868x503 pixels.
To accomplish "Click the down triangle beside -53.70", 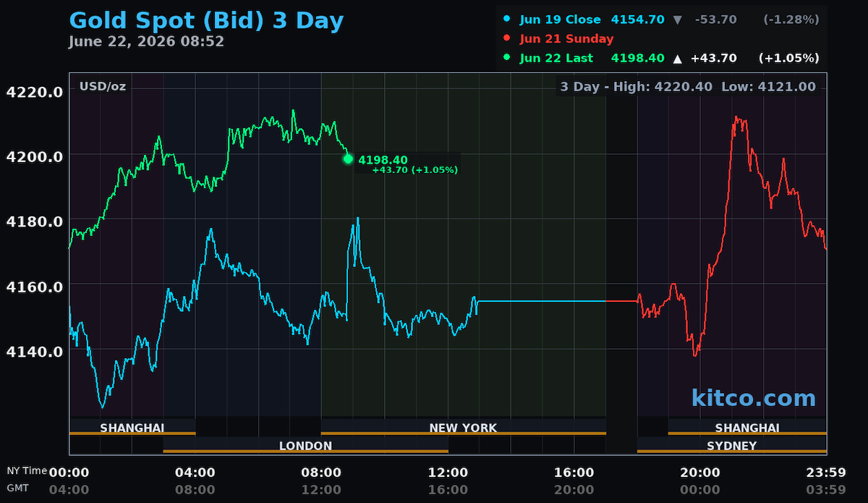I will pos(677,20).
